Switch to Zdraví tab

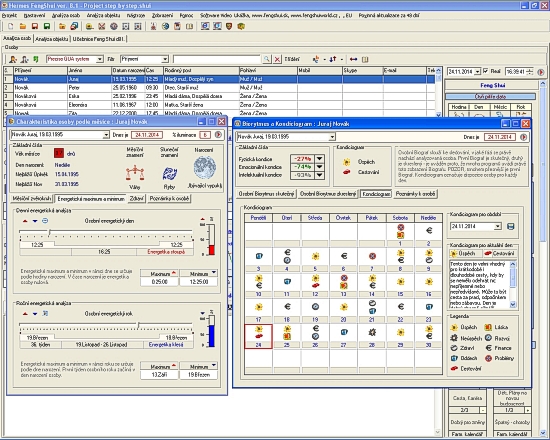[137, 199]
